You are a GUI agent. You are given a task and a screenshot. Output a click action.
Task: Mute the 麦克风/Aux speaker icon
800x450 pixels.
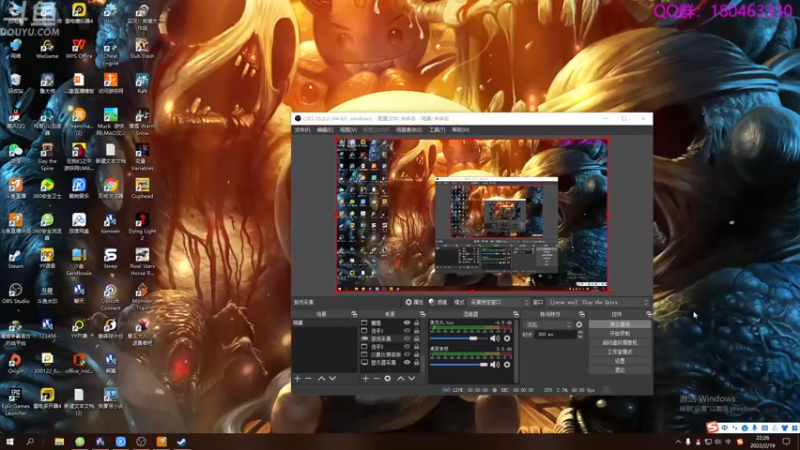pos(494,338)
